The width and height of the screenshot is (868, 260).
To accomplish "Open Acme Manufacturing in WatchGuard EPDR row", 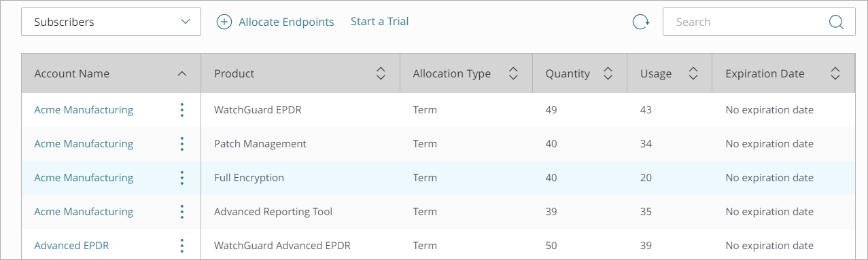I will click(84, 109).
